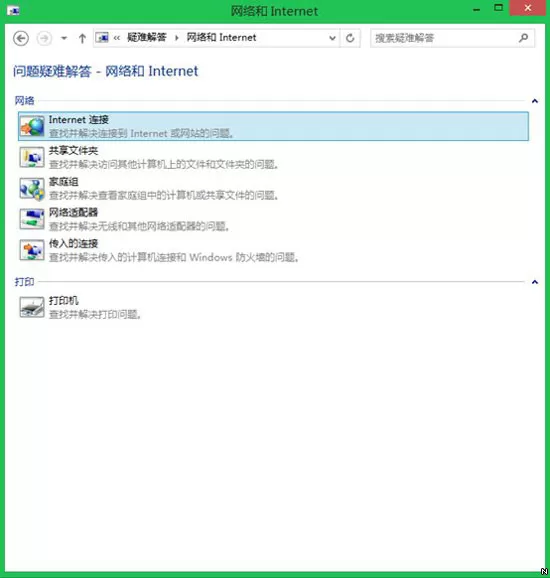
Task: Open the address bar history dropdown
Action: tap(332, 38)
